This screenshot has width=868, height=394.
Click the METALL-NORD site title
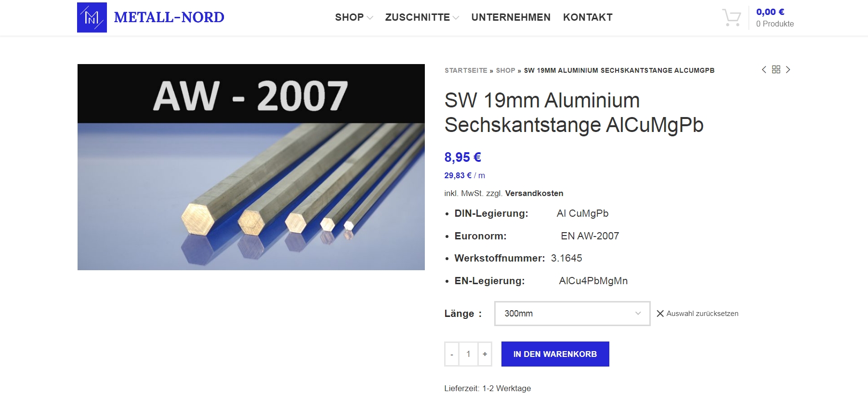169,17
